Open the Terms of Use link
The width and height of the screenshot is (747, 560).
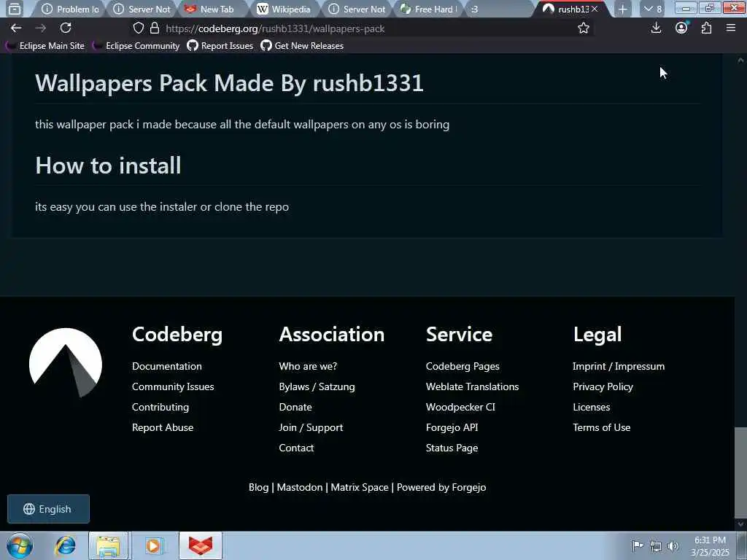[601, 427]
